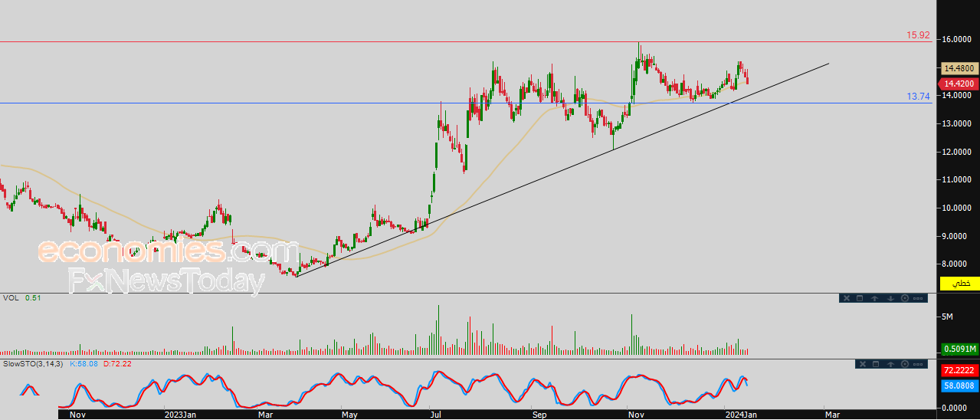Click the 2023Jan date axis label
Screen dimensions: 980x420
tap(181, 414)
